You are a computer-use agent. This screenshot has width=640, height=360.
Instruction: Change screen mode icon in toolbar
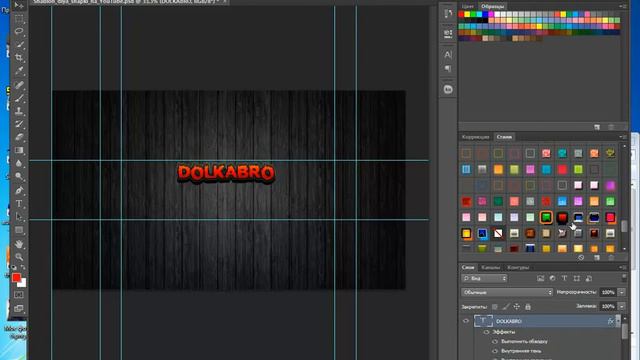tap(19, 309)
